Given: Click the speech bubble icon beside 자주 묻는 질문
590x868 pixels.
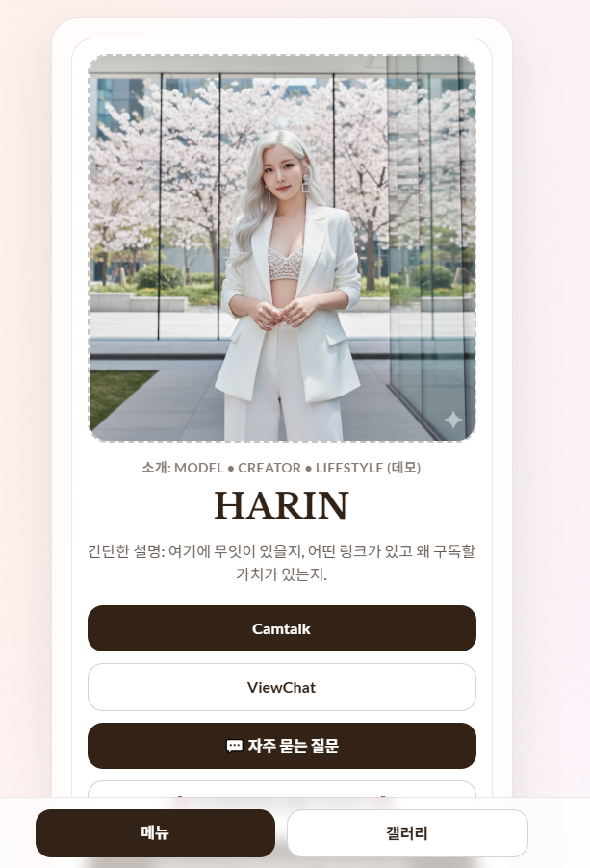Looking at the screenshot, I should (234, 746).
